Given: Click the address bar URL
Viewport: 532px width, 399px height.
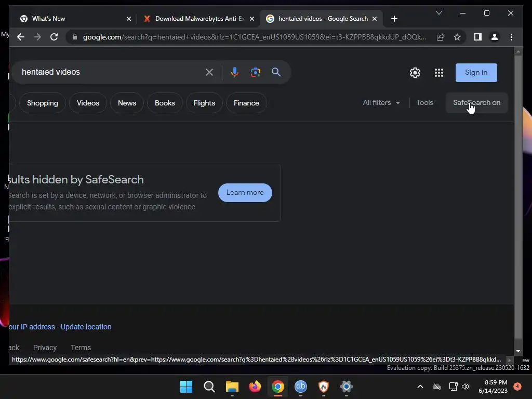Looking at the screenshot, I should point(255,37).
